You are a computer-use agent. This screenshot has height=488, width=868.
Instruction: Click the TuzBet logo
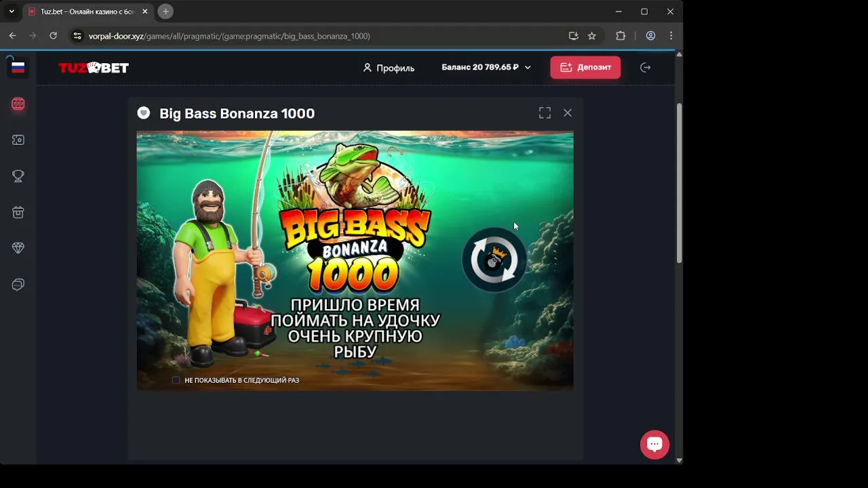(x=94, y=68)
